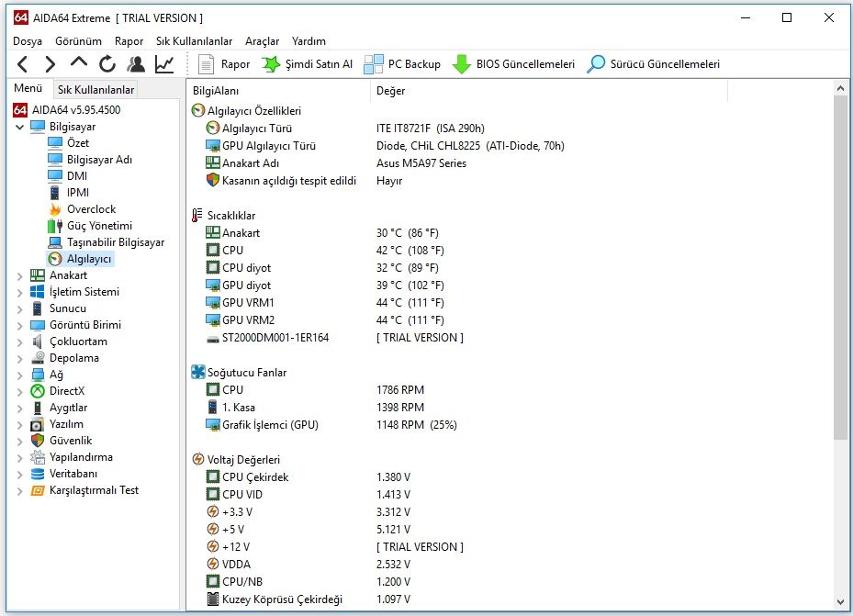Open the Rapor menu
The image size is (853, 616).
point(129,41)
